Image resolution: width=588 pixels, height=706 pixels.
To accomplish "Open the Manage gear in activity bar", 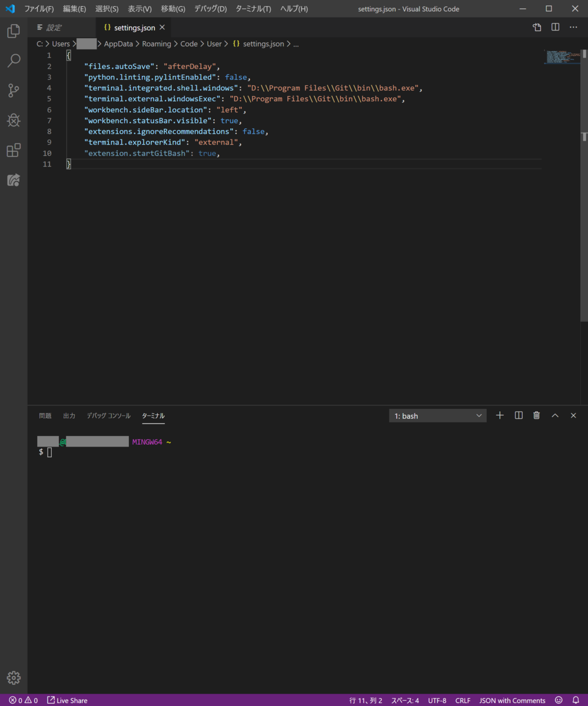I will coord(14,678).
